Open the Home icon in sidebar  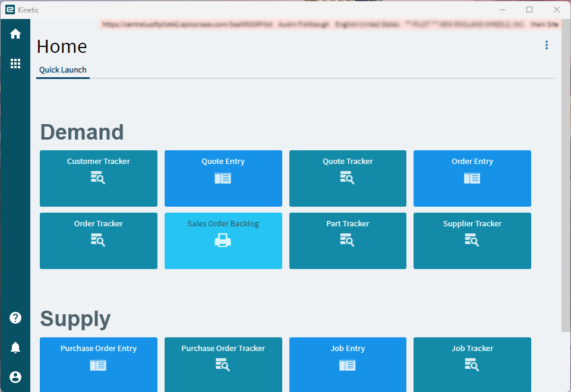point(15,34)
